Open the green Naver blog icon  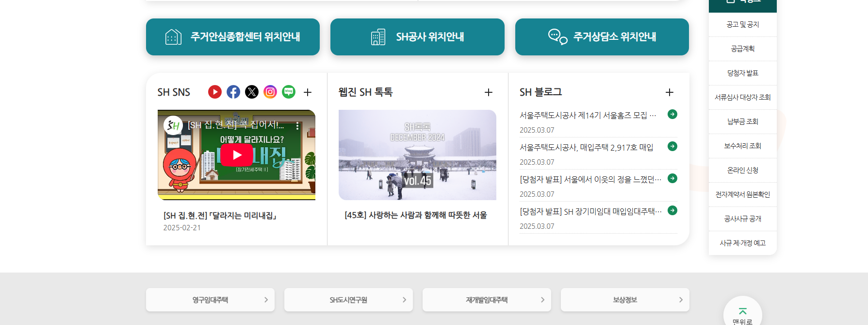(289, 92)
